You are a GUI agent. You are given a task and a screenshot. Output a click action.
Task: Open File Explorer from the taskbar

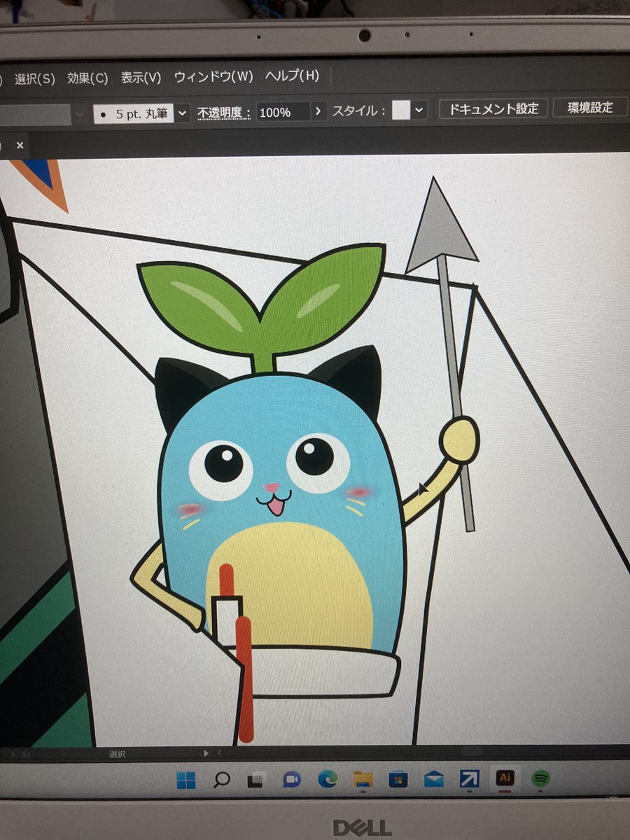[363, 779]
